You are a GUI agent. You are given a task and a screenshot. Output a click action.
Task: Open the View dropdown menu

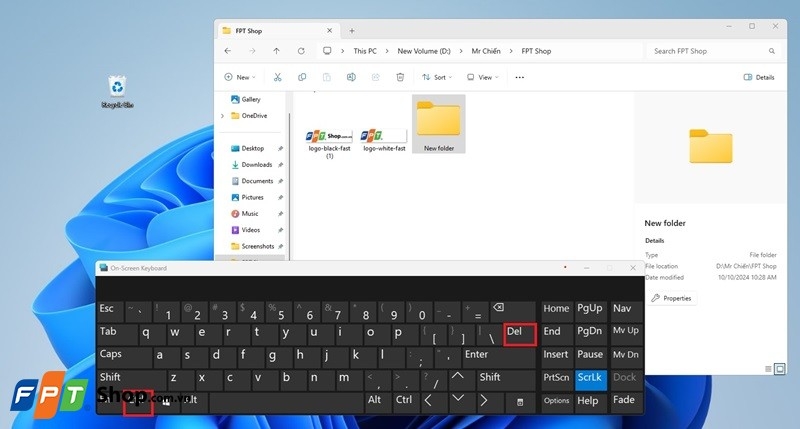(482, 77)
